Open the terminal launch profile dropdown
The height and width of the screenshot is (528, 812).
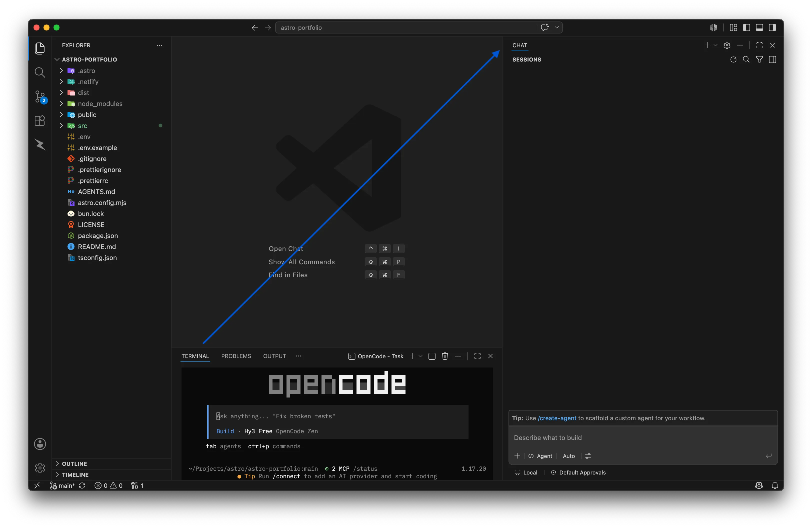420,356
